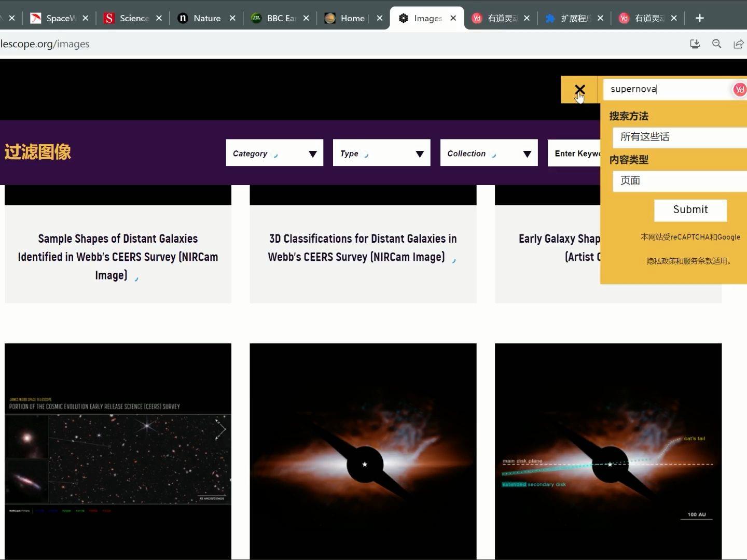Open 3D Classifications for Distant Galaxies link
The width and height of the screenshot is (747, 560).
(x=363, y=248)
